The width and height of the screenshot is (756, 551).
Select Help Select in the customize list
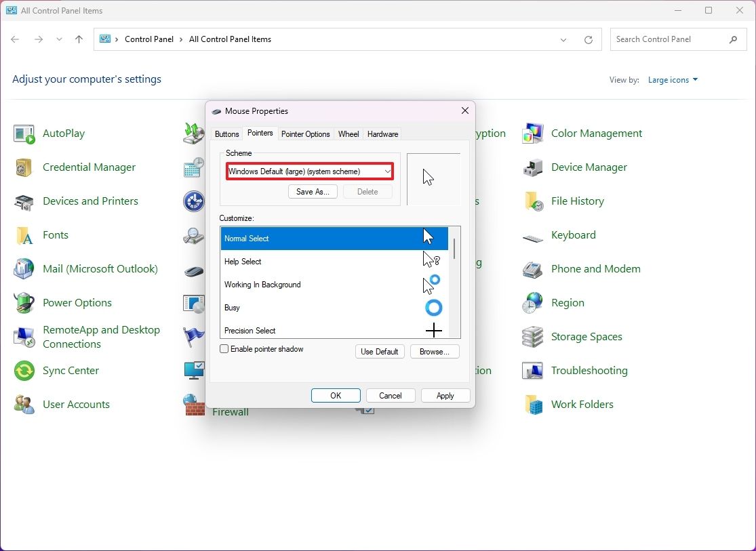(x=285, y=261)
